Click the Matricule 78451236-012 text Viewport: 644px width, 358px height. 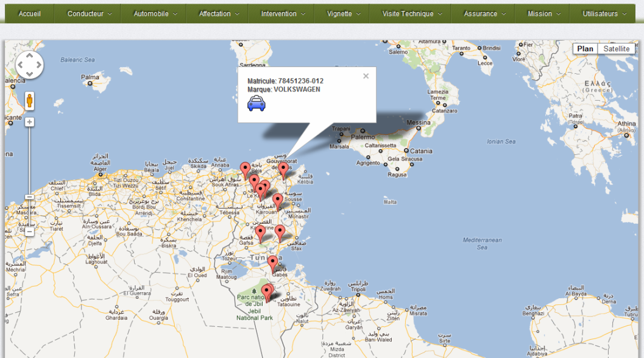(286, 81)
